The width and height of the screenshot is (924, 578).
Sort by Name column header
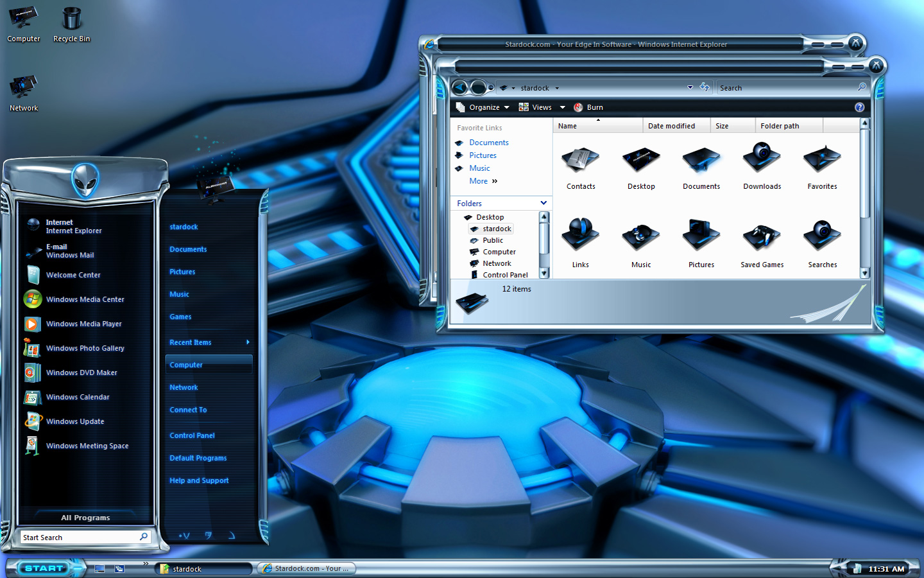[597, 126]
